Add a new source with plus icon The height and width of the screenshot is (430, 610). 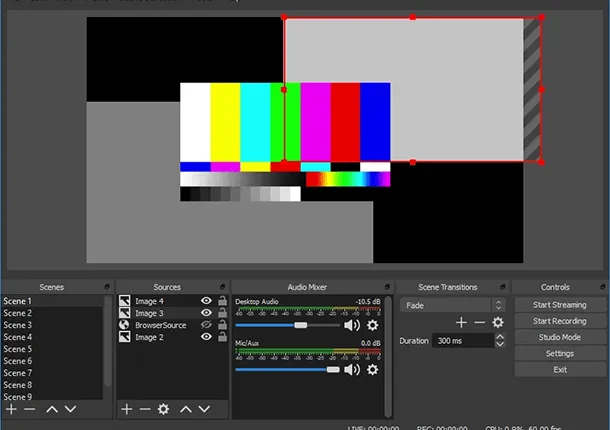(x=127, y=409)
